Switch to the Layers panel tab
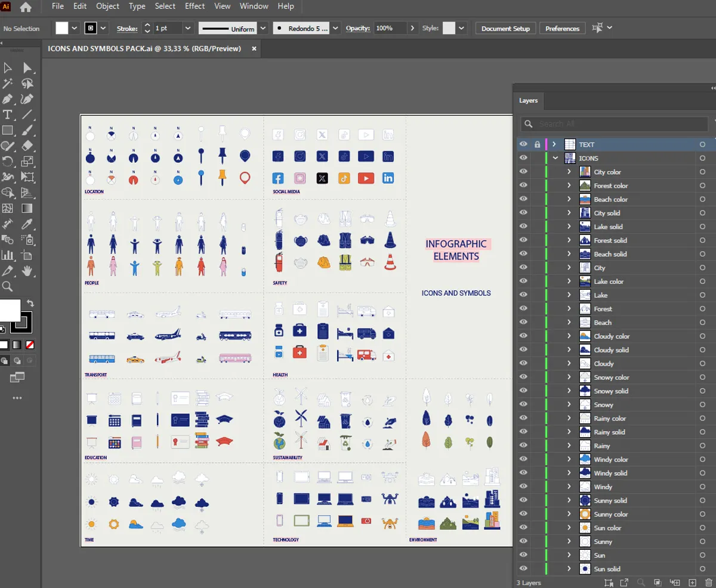This screenshot has width=716, height=588. click(x=529, y=101)
